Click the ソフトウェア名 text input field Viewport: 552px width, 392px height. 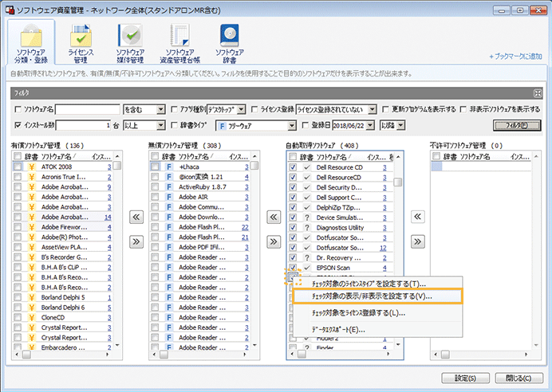[88, 110]
